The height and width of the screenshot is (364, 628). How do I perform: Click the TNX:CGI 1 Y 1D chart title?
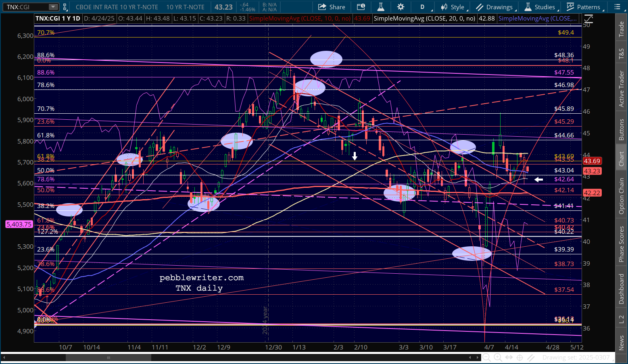[x=58, y=19]
